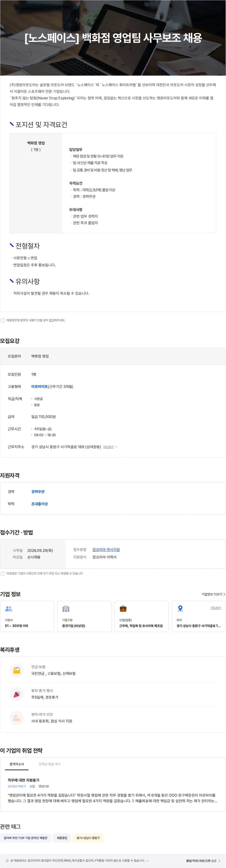Open 기업정보 더보기 chevron link
Viewport: 226px width, 868px height.
[213, 594]
